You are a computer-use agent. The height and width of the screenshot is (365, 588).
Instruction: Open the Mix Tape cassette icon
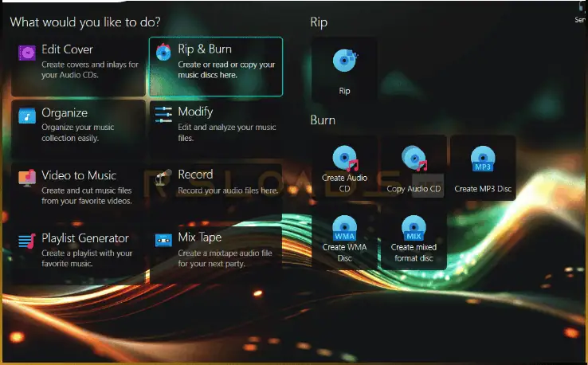(163, 239)
